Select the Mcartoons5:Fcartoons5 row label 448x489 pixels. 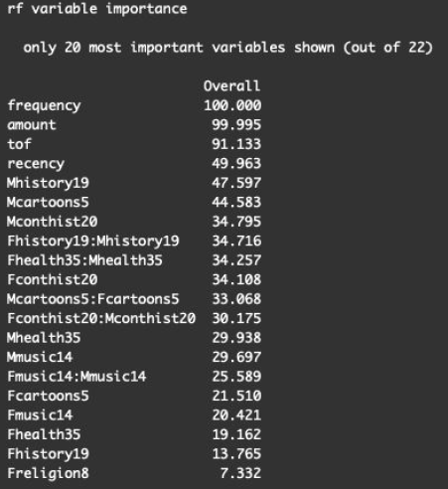pos(93,299)
